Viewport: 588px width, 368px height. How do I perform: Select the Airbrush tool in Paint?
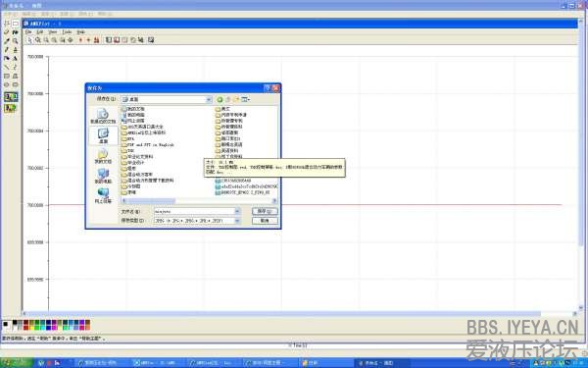click(7, 59)
